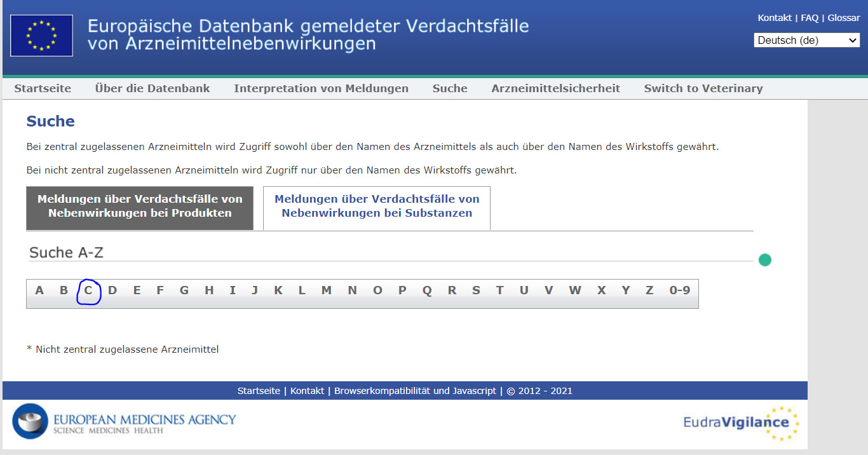Open the Deutsch (de) language dropdown
868x455 pixels.
pyautogui.click(x=806, y=40)
